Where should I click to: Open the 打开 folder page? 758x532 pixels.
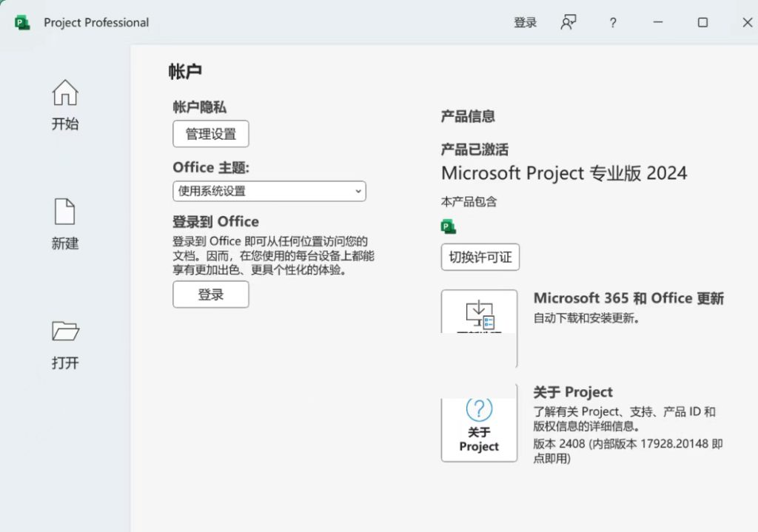[65, 345]
